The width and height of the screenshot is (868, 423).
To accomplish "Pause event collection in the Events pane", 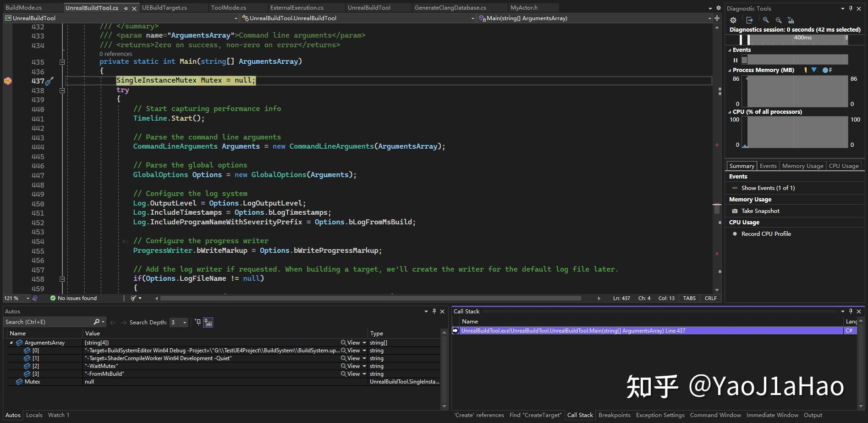I will pyautogui.click(x=736, y=60).
